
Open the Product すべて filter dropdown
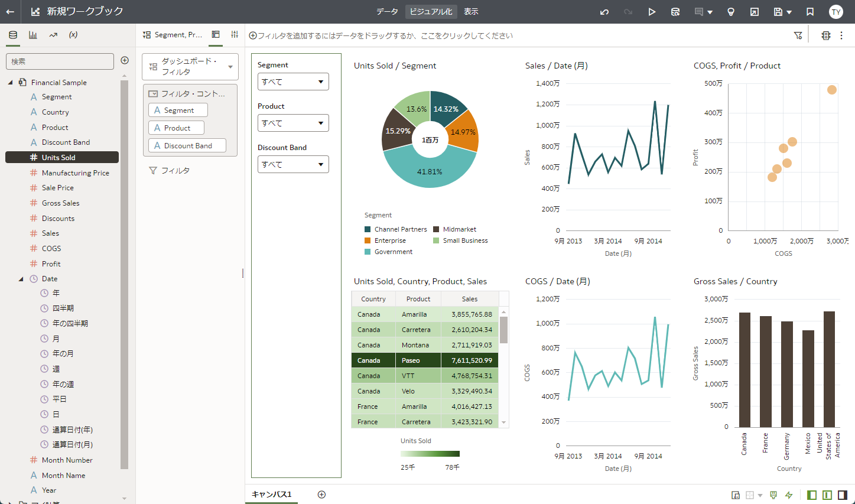pos(293,123)
